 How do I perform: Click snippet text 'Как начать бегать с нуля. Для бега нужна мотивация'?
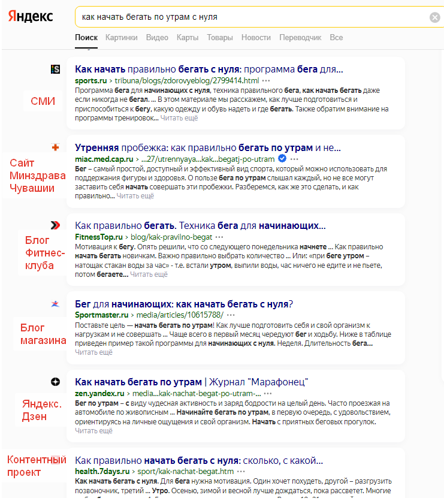tap(163, 481)
